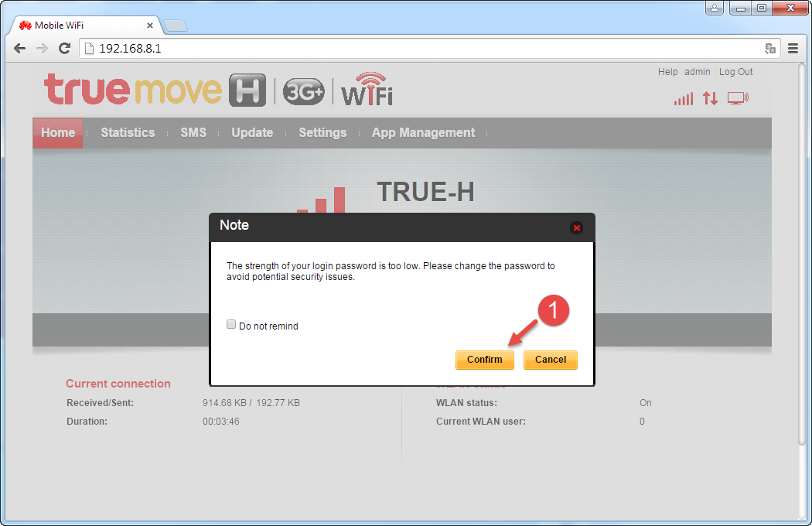
Task: Click the Received/Sent label
Action: pos(100,403)
